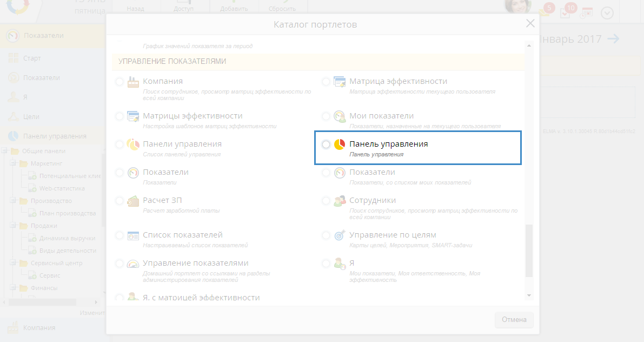Click the Сотрудники people icon
The image size is (644, 342).
(340, 201)
